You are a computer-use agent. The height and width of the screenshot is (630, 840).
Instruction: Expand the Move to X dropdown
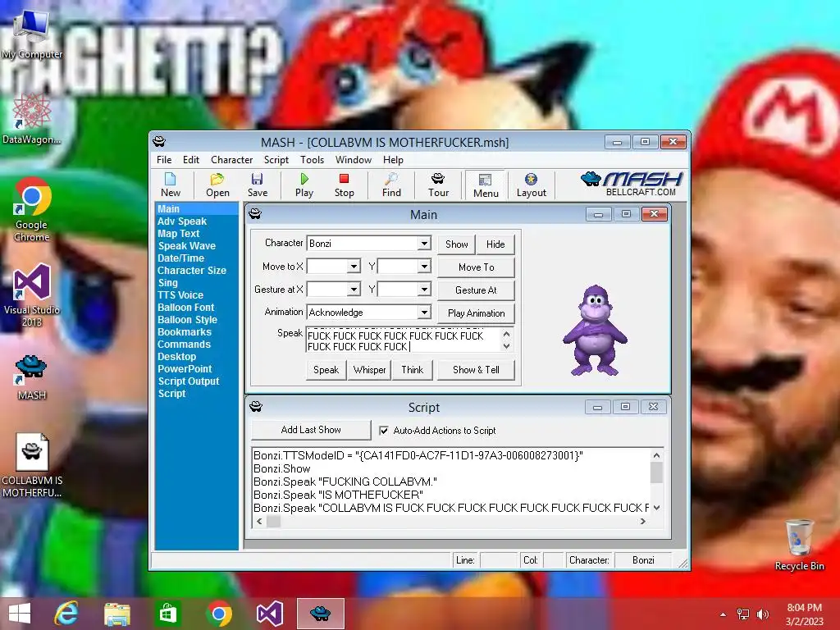pos(354,267)
